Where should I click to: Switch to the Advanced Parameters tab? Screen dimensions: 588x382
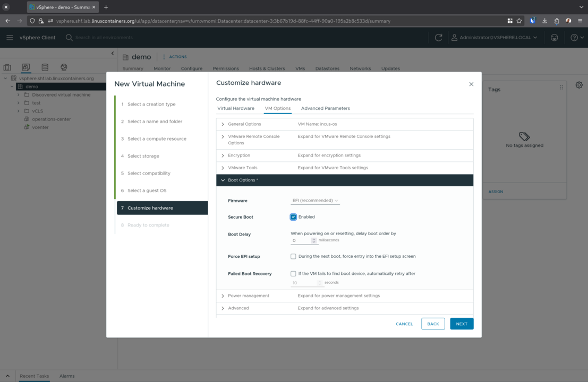pos(325,108)
